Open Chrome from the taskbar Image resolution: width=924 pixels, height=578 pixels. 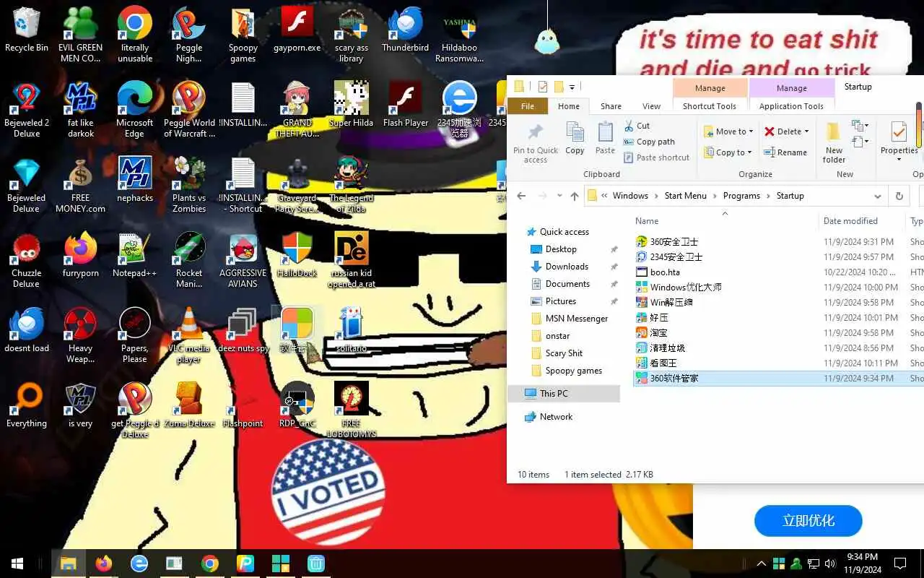click(x=210, y=564)
